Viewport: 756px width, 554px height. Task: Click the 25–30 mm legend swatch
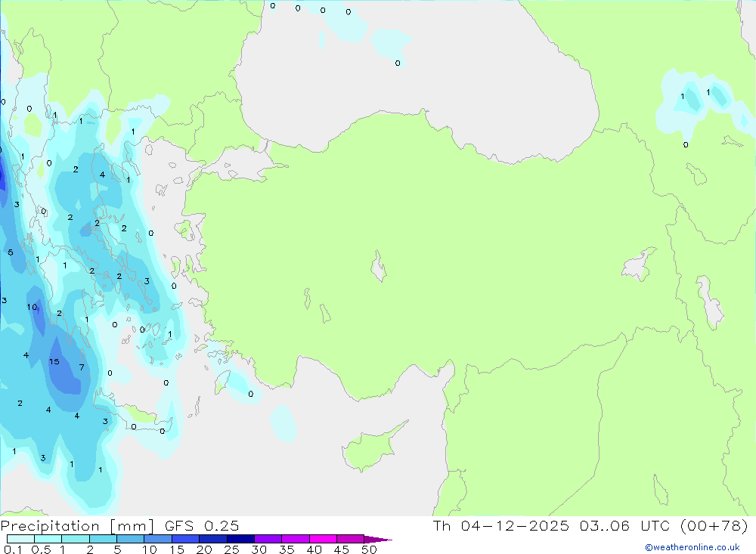coord(240,539)
